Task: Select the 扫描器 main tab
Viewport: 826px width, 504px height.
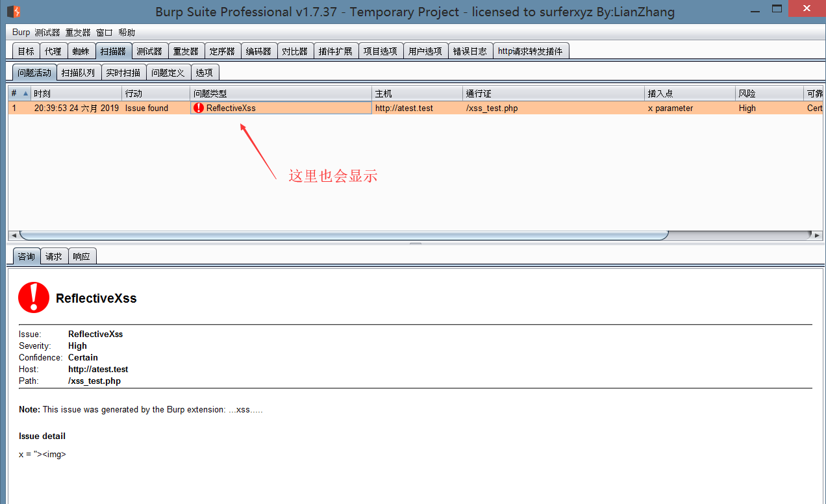Action: (113, 51)
